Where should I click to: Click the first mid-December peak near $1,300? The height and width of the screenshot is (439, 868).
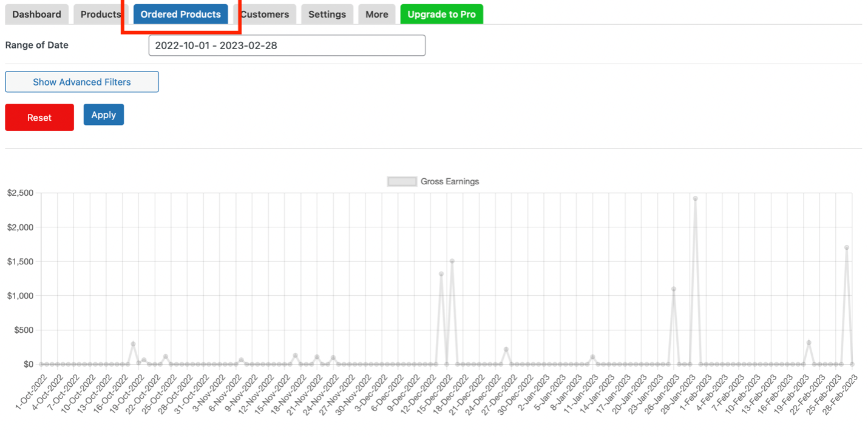tap(441, 274)
